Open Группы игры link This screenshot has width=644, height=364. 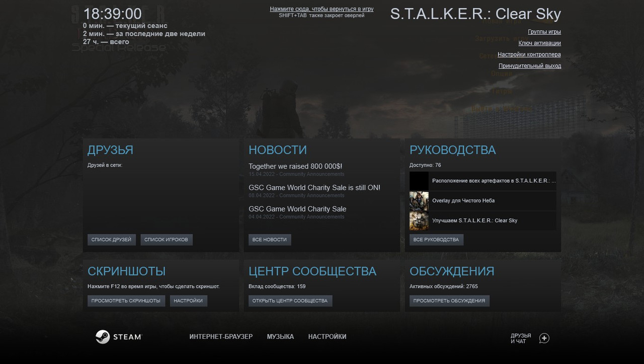tap(544, 32)
